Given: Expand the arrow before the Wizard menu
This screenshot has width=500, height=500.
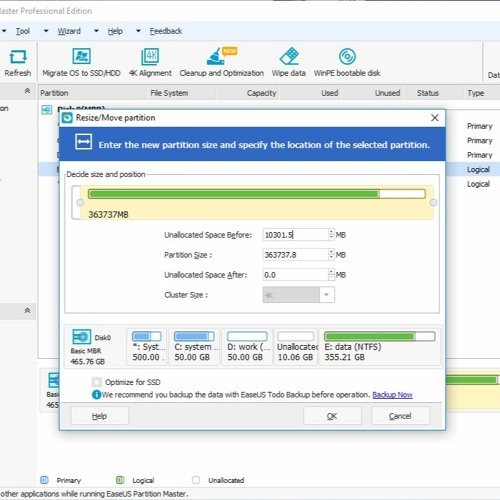Looking at the screenshot, I should [x=46, y=31].
